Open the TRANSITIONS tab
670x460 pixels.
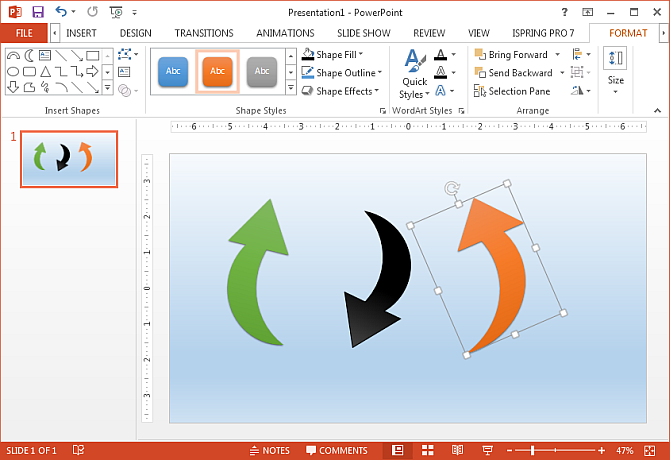(204, 33)
